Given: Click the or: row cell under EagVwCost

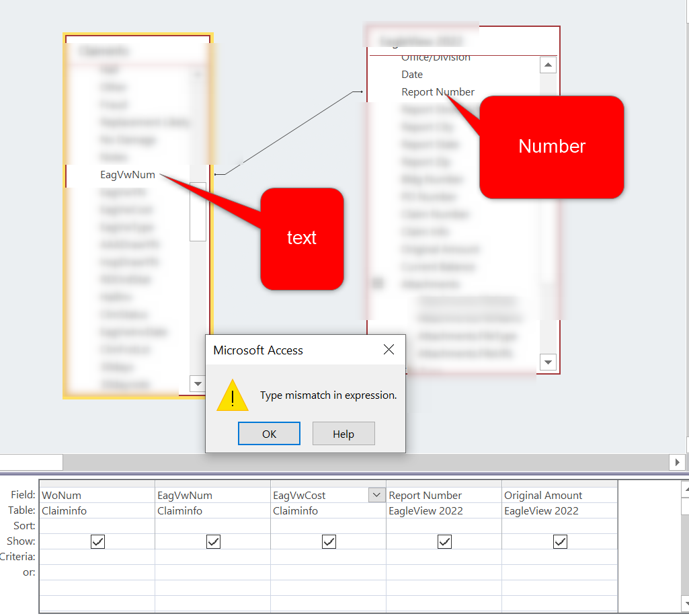Looking at the screenshot, I should point(329,572).
